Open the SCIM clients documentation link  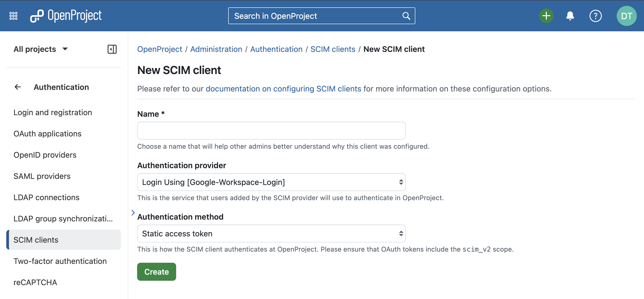pyautogui.click(x=283, y=89)
